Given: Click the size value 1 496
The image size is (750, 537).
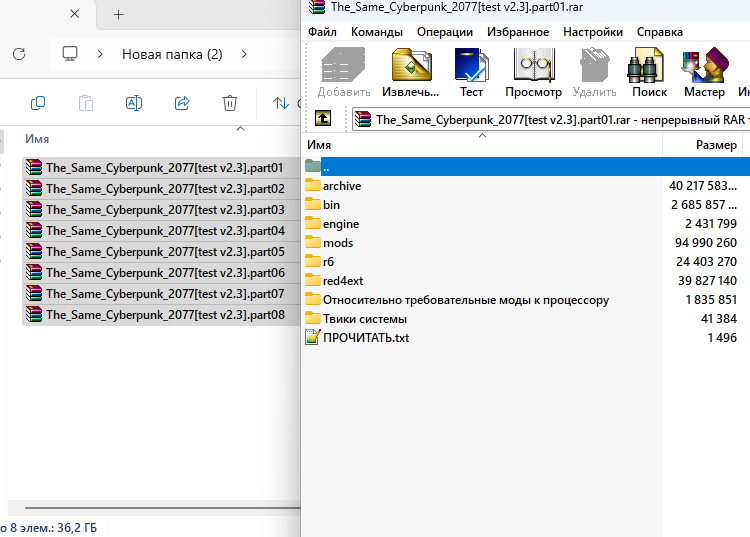Looking at the screenshot, I should tap(722, 338).
